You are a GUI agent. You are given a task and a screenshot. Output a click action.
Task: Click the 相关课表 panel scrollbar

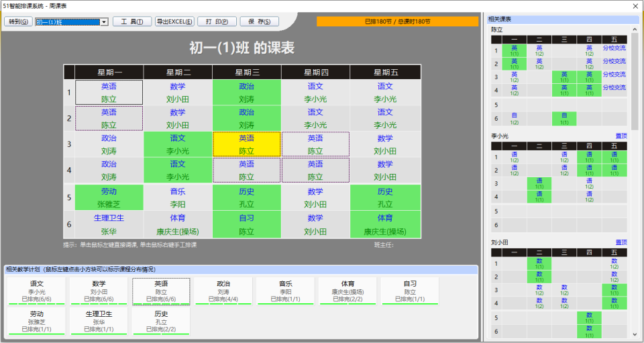tap(635, 82)
